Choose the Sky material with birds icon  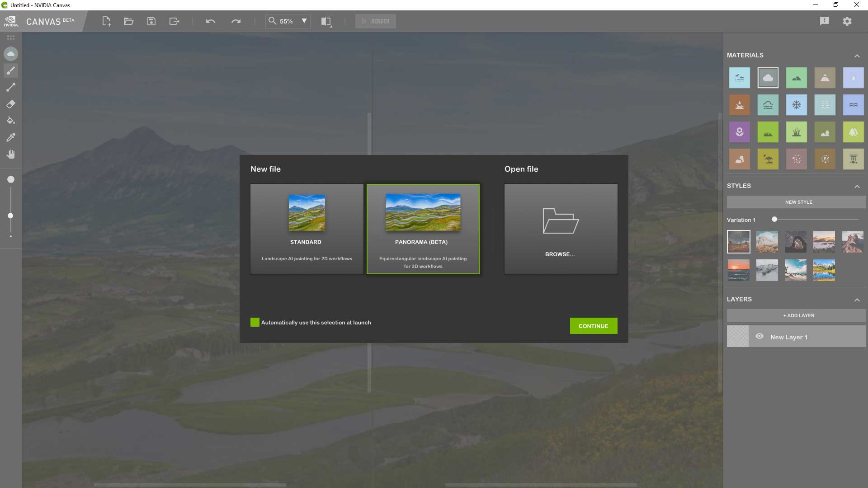point(740,78)
